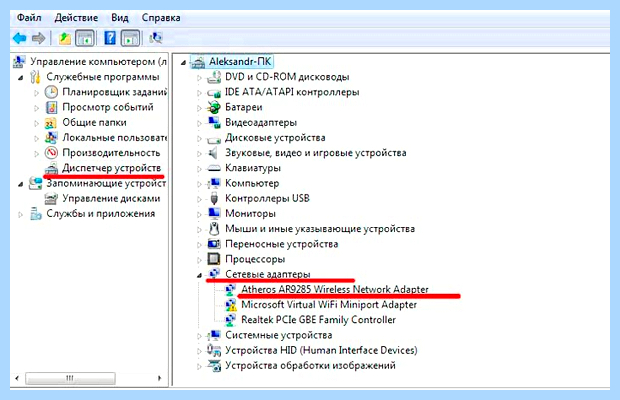This screenshot has height=400, width=620.
Task: Click the Видеоадаптеры icon
Action: [214, 123]
